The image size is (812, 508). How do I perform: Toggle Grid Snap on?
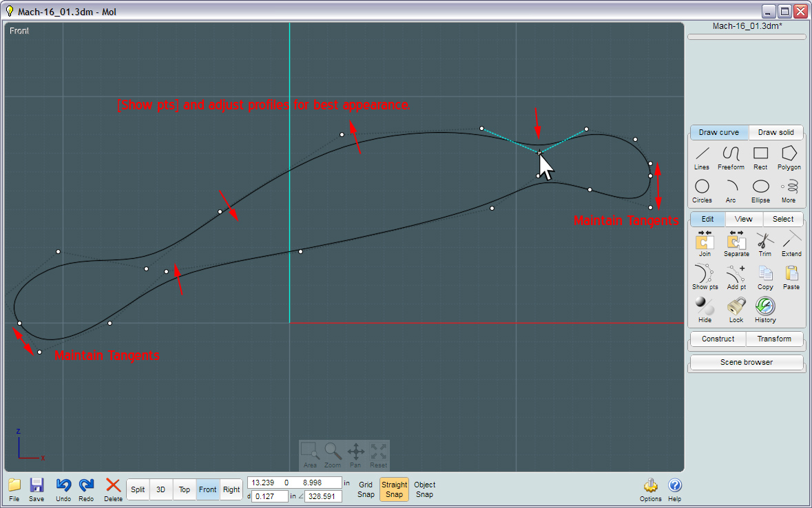click(x=366, y=489)
